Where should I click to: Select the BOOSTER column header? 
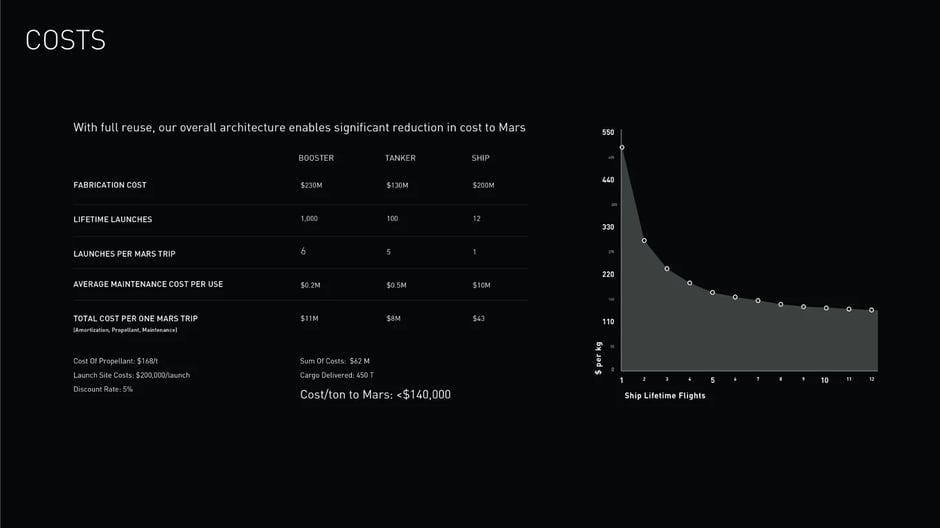(316, 158)
